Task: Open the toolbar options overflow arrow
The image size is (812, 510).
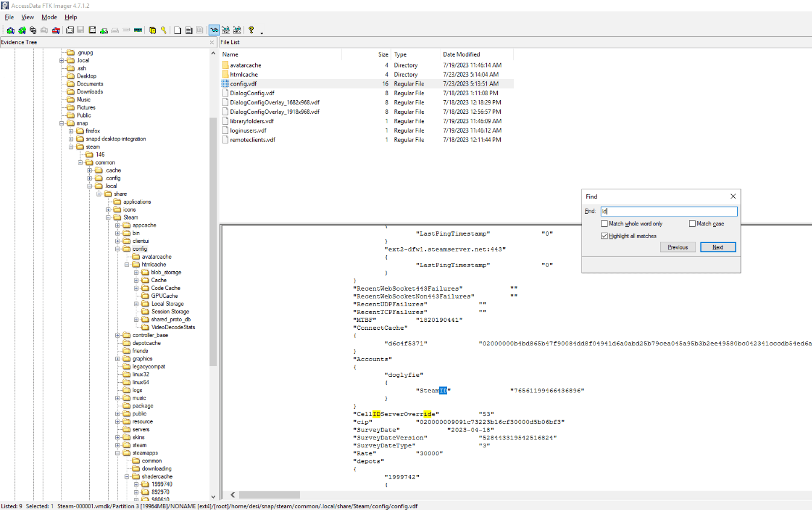Action: pyautogui.click(x=262, y=33)
